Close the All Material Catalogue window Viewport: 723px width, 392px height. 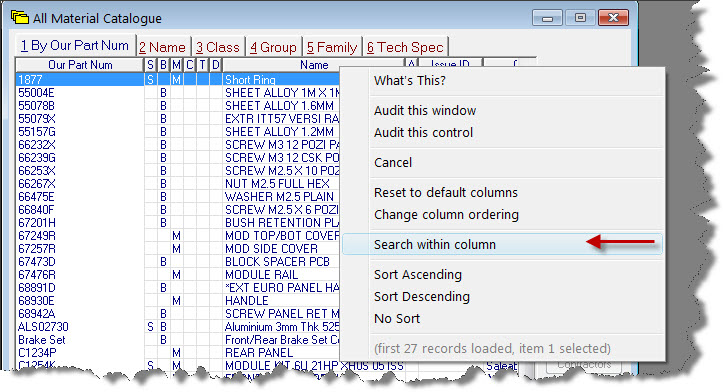pos(613,18)
